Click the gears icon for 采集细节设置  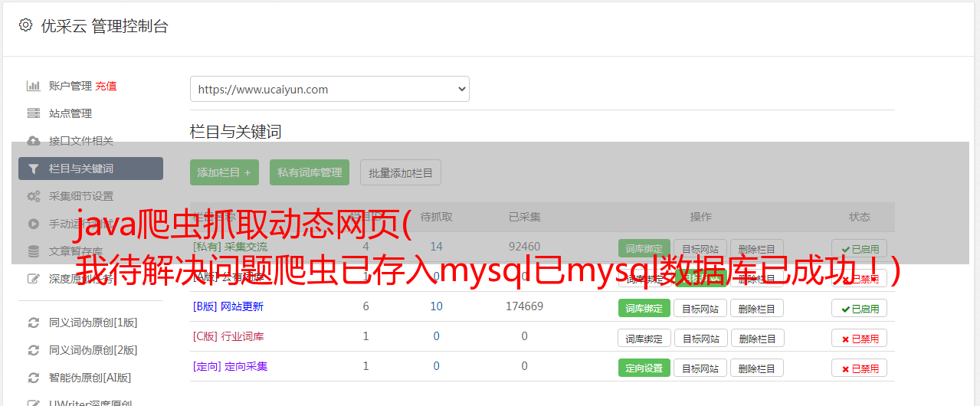(x=33, y=196)
